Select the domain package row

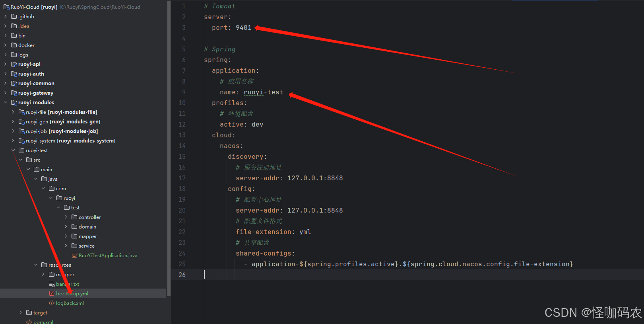[83, 226]
